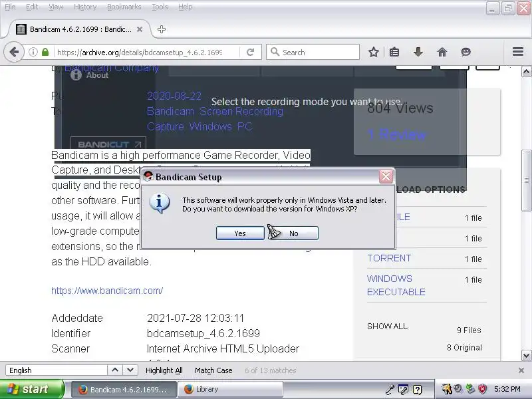Viewport: 532px width, 399px height.
Task: Click the network computers tray icon
Action: [x=470, y=389]
